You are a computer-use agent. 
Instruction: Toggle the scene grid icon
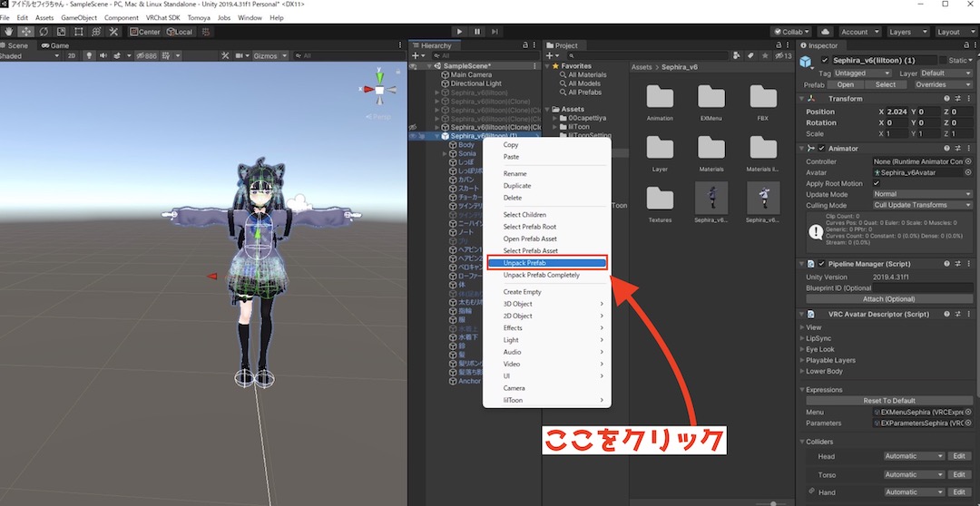[x=166, y=55]
